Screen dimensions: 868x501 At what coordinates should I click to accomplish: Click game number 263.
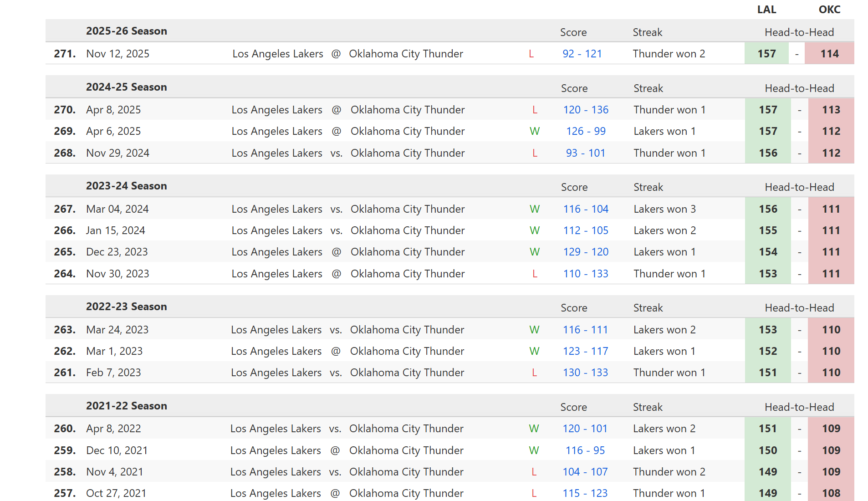[x=65, y=330]
